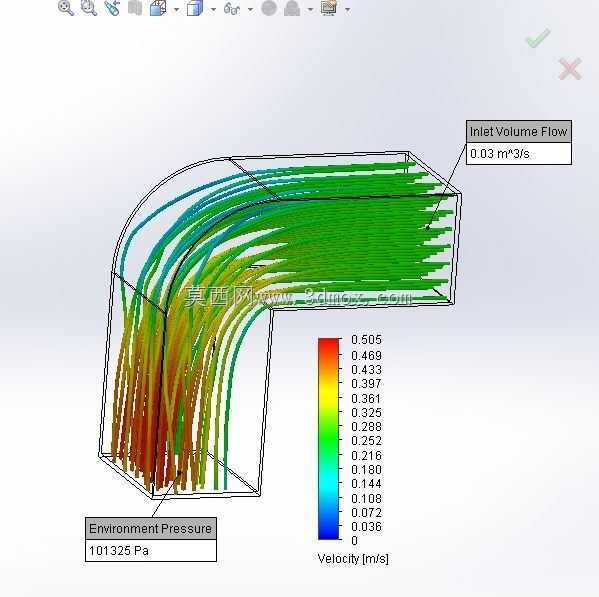The image size is (599, 597).
Task: Confirm with the green checkmark
Action: point(538,38)
